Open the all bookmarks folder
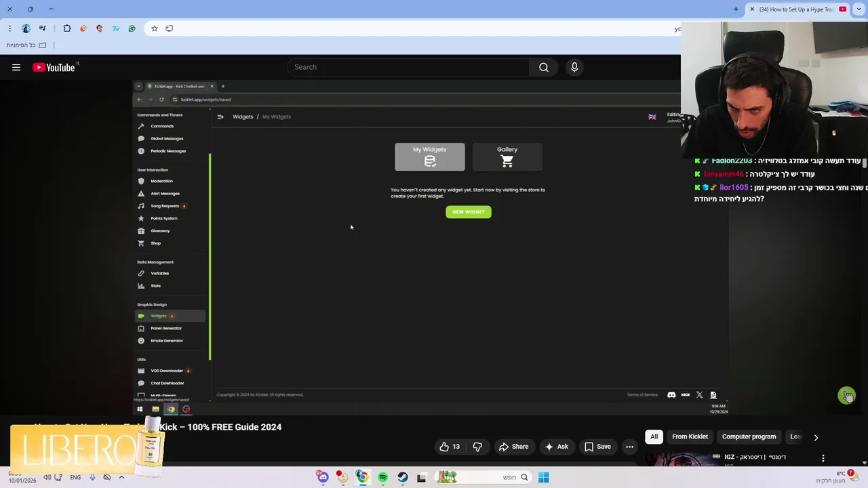This screenshot has height=488, width=868. 27,45
